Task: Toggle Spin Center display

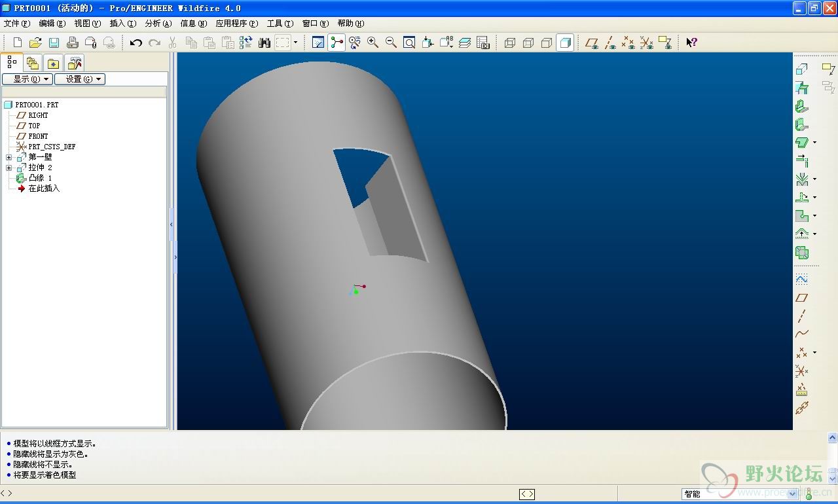Action: tap(337, 43)
